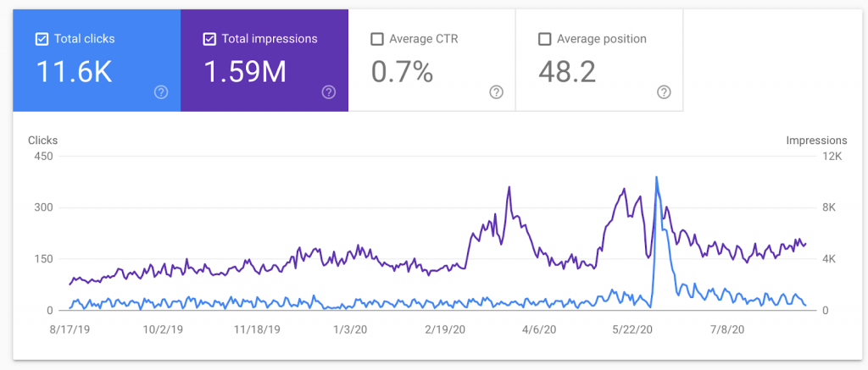Click the 0.7% average CTR value
The width and height of the screenshot is (868, 370).
coord(402,73)
